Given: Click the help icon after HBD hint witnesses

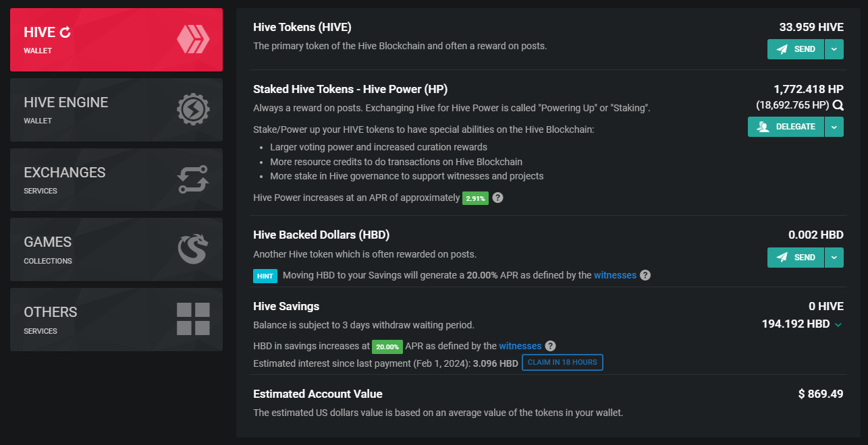Looking at the screenshot, I should [645, 275].
